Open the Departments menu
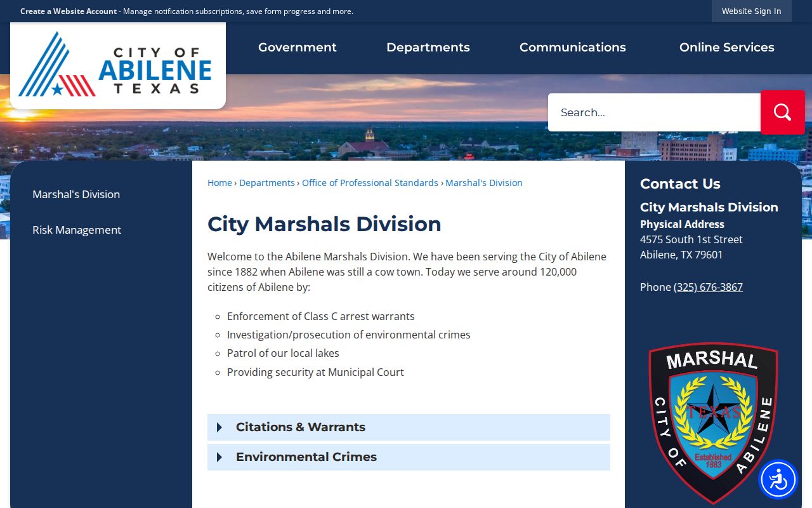Image resolution: width=812 pixels, height=508 pixels. pos(428,48)
